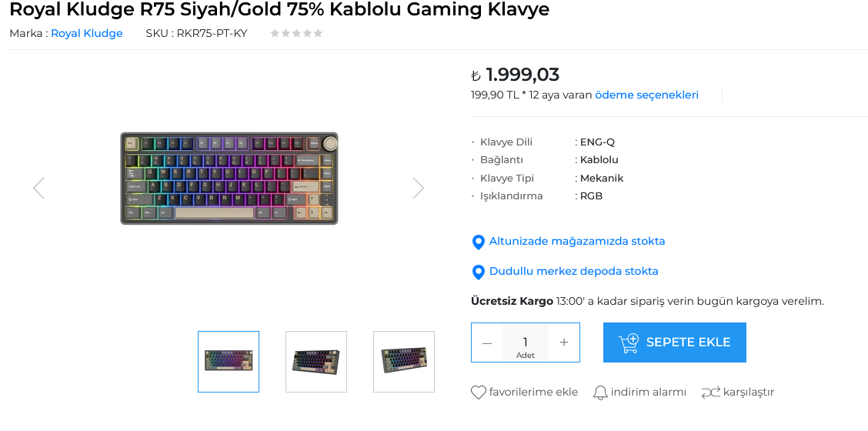Click the star rating row
868x431 pixels.
(296, 33)
